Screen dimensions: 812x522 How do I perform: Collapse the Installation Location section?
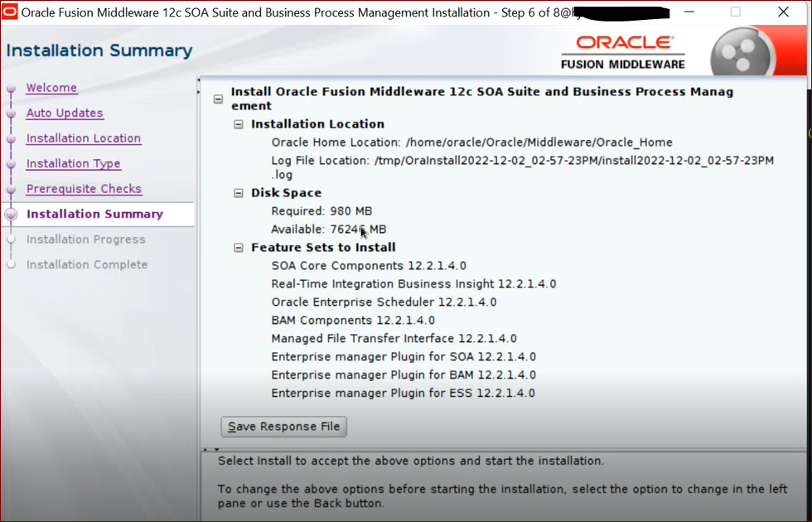click(239, 124)
